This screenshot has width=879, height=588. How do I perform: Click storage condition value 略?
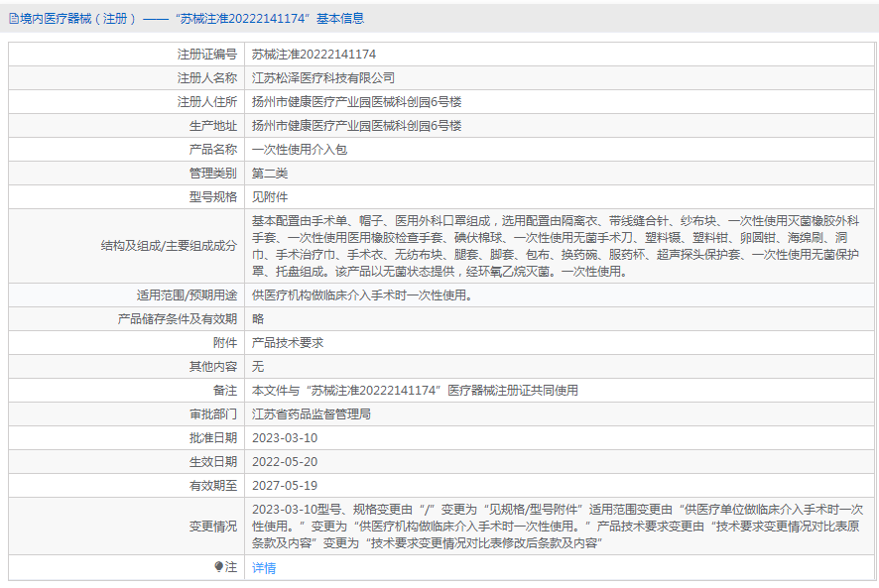(x=258, y=319)
